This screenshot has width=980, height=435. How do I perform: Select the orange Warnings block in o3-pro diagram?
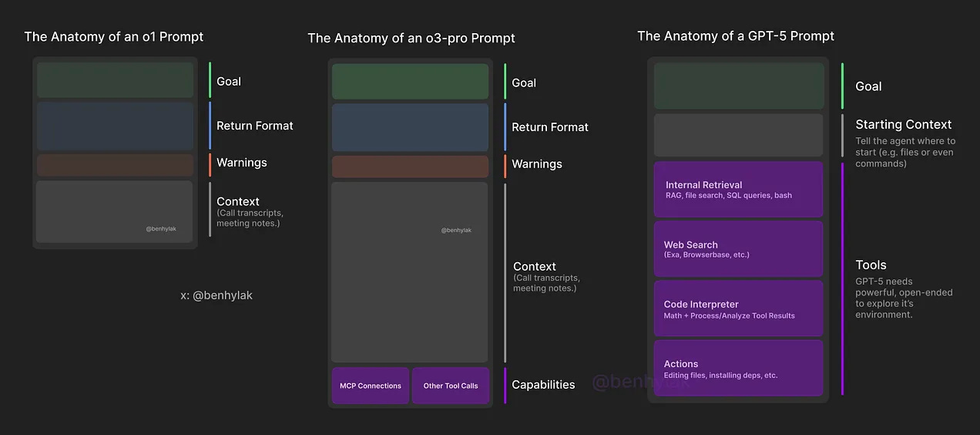[x=411, y=167]
